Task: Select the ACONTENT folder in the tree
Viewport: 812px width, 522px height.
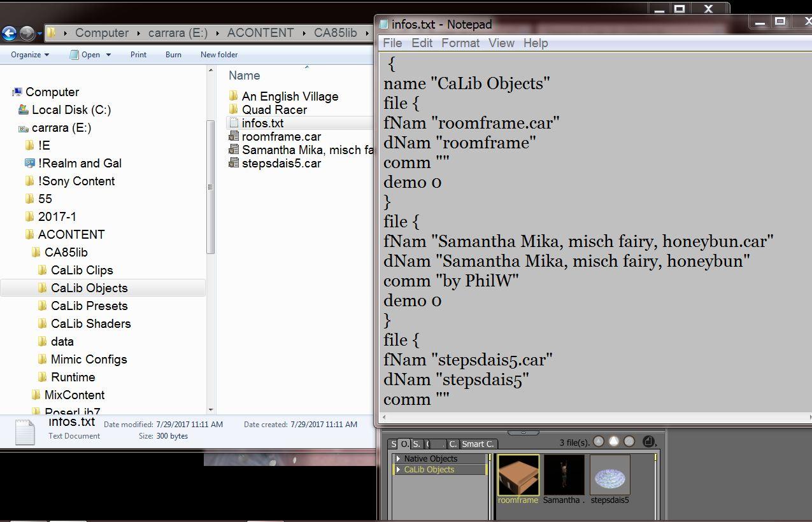Action: [x=71, y=234]
